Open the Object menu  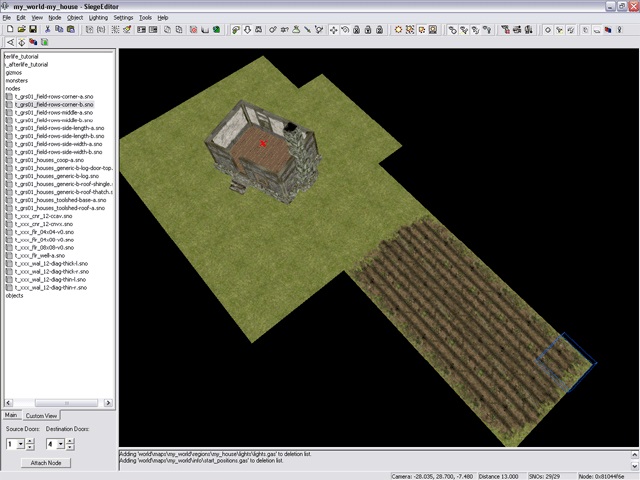point(75,18)
